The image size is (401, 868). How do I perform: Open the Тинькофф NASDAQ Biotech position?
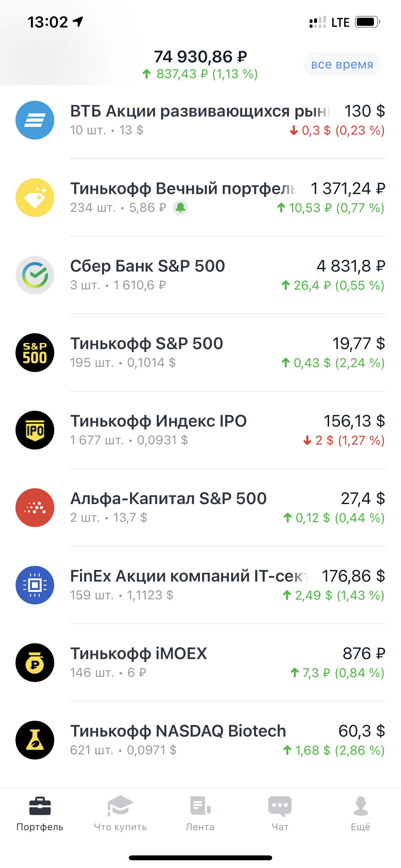200,740
